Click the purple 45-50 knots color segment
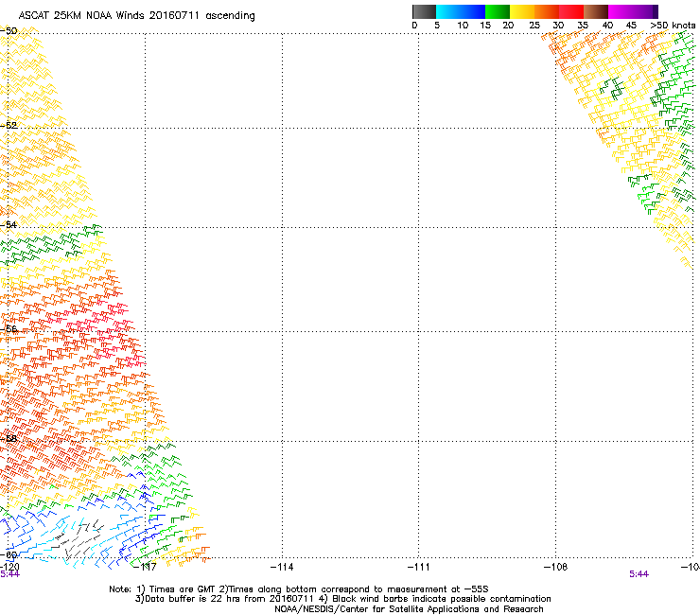Screen dimensions: 700x615 coord(645,11)
